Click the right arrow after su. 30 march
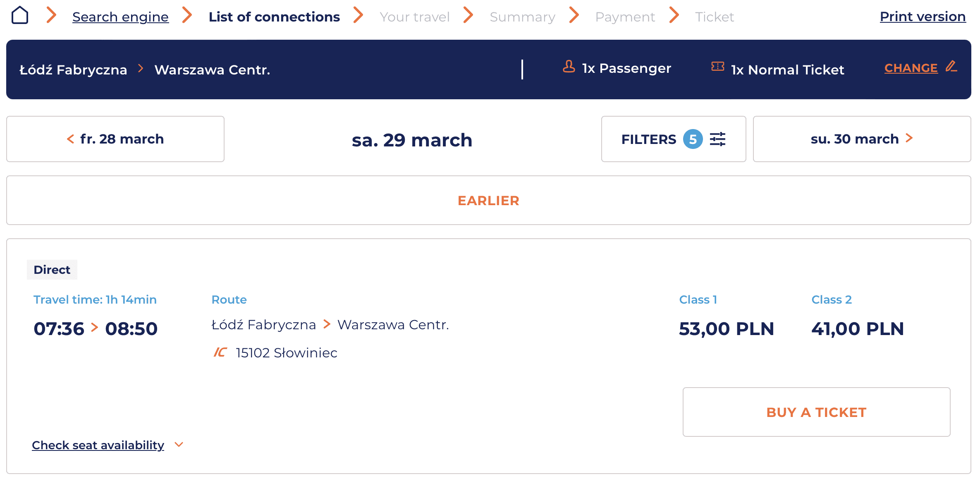The height and width of the screenshot is (479, 980). point(909,138)
